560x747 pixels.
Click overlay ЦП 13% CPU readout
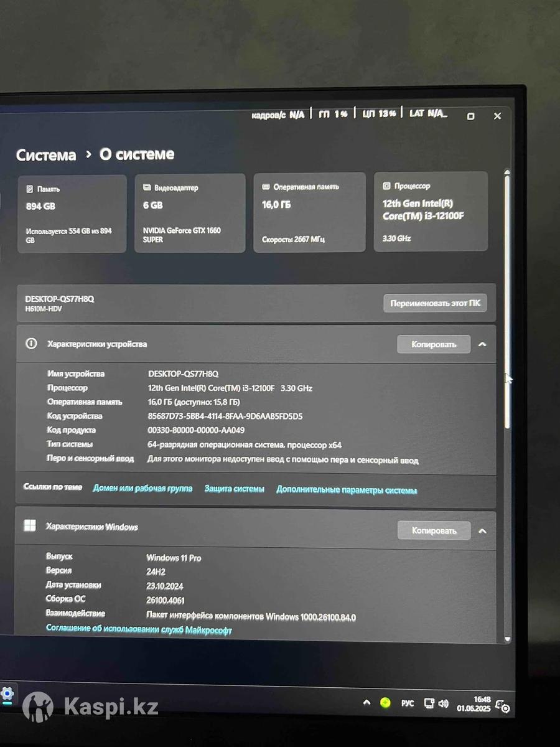click(379, 114)
